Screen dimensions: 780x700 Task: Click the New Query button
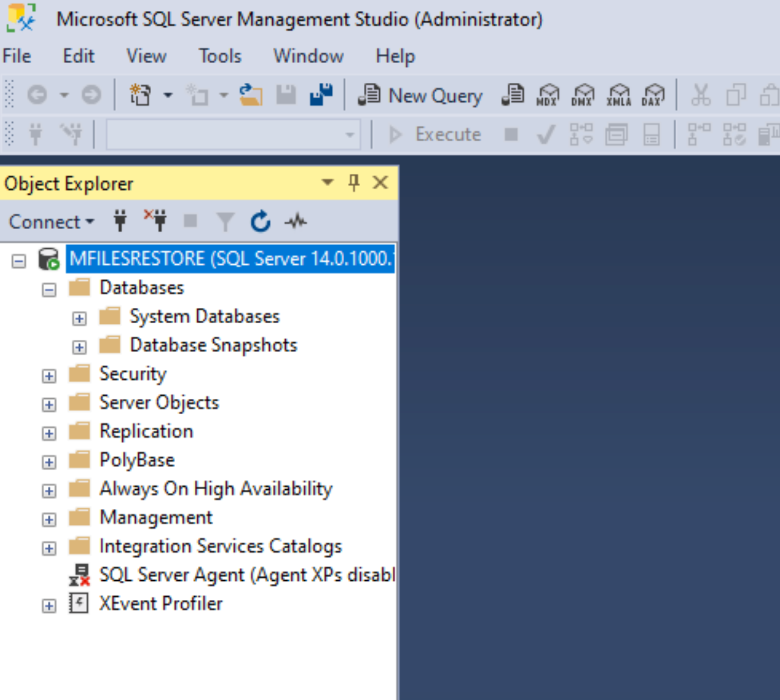click(x=420, y=96)
